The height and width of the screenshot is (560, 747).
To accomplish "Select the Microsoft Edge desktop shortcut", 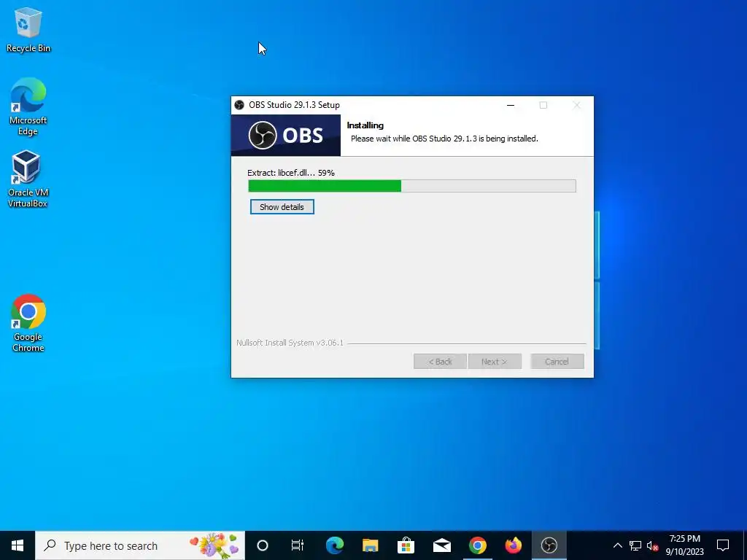I will pyautogui.click(x=28, y=106).
